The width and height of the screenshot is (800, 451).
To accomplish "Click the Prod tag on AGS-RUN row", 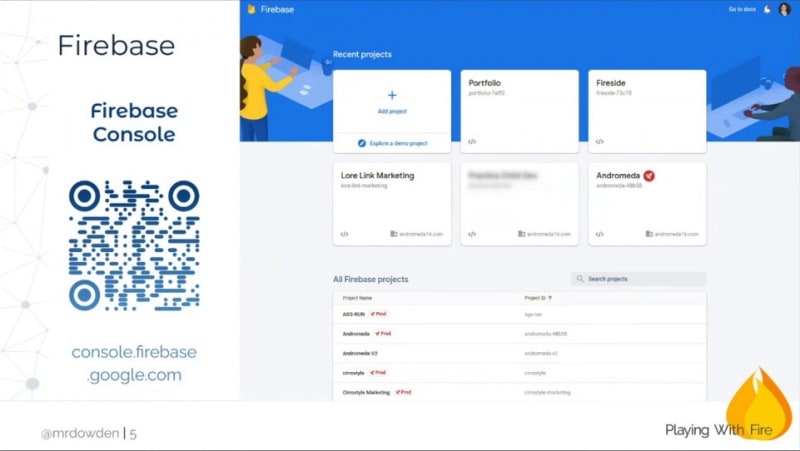I will click(379, 314).
